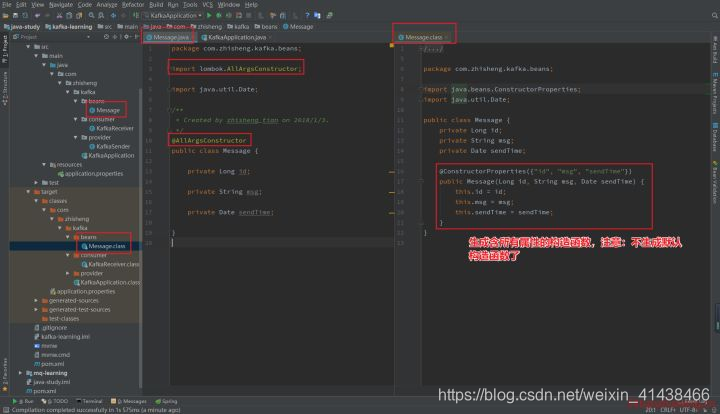
Task: Open the KafkaApplication run configuration dropdown
Action: 174,16
